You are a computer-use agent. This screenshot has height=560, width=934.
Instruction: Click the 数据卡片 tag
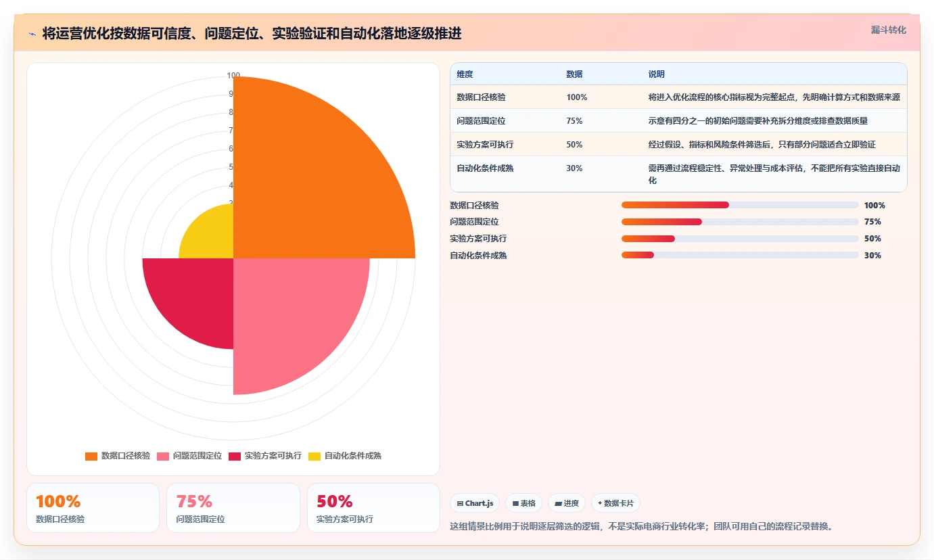coord(615,503)
